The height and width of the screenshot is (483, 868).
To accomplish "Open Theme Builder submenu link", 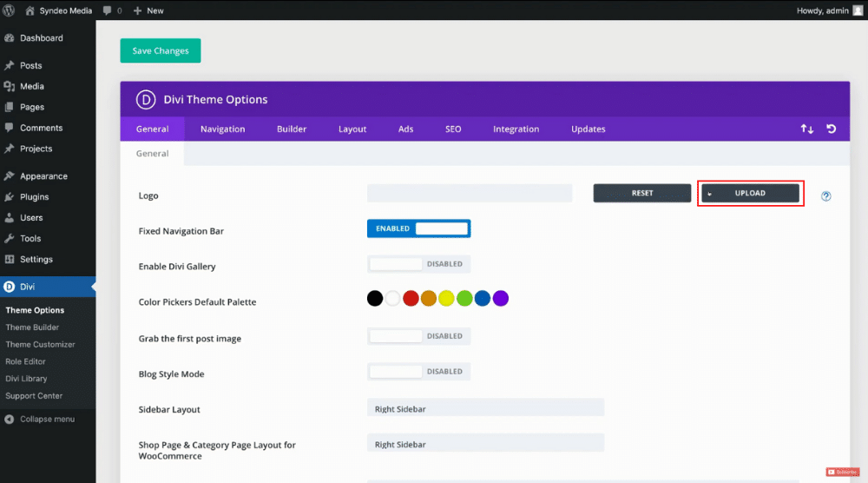I will pos(32,328).
